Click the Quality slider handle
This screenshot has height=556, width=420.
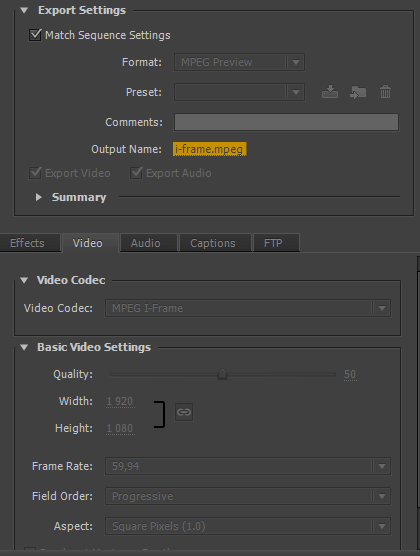pos(222,374)
